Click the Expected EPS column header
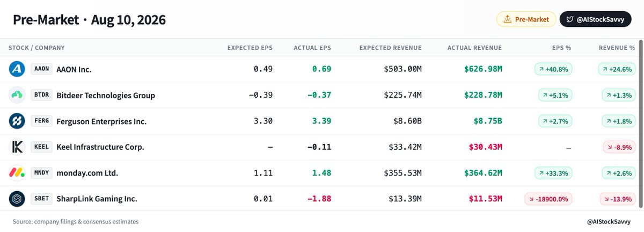 [x=250, y=48]
